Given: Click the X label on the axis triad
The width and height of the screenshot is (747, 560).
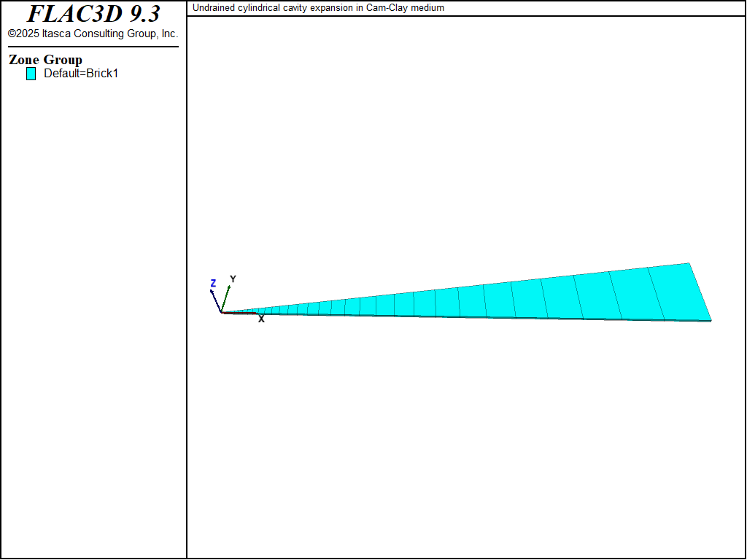Looking at the screenshot, I should (261, 319).
